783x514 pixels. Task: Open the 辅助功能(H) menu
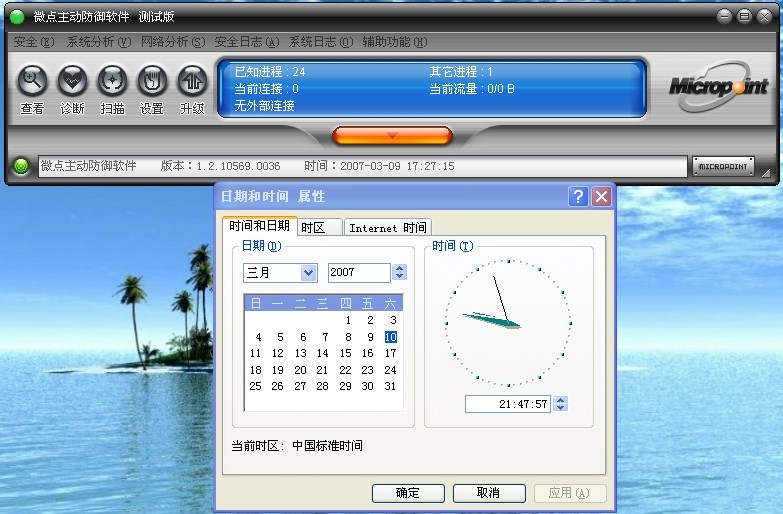(394, 42)
